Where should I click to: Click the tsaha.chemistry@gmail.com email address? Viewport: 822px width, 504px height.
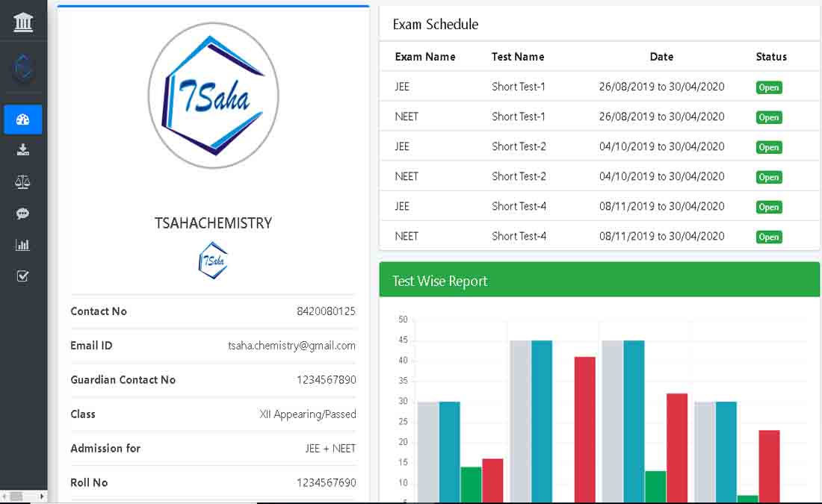coord(291,346)
